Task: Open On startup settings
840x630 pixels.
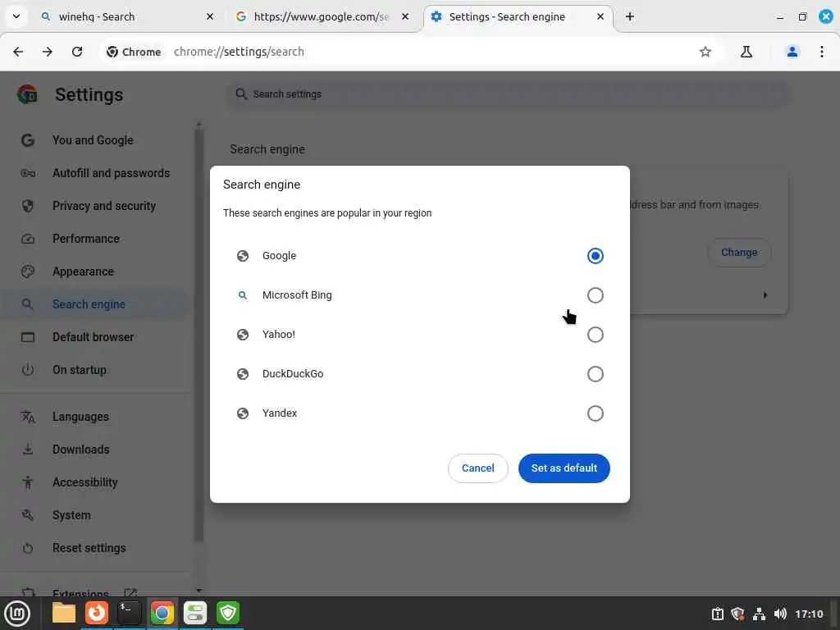Action: point(80,370)
